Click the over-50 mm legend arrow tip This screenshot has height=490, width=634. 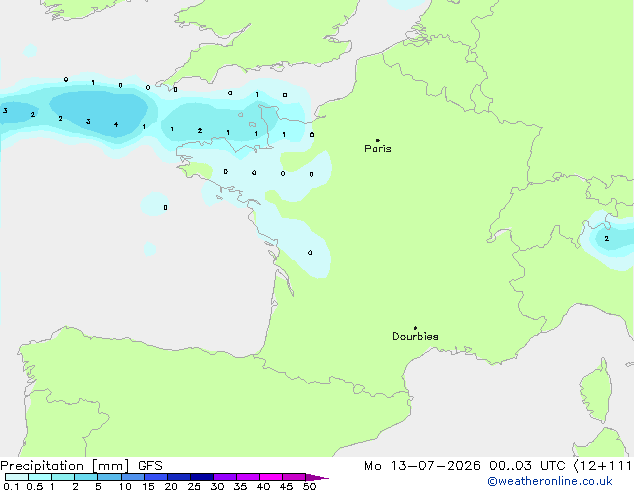317,477
